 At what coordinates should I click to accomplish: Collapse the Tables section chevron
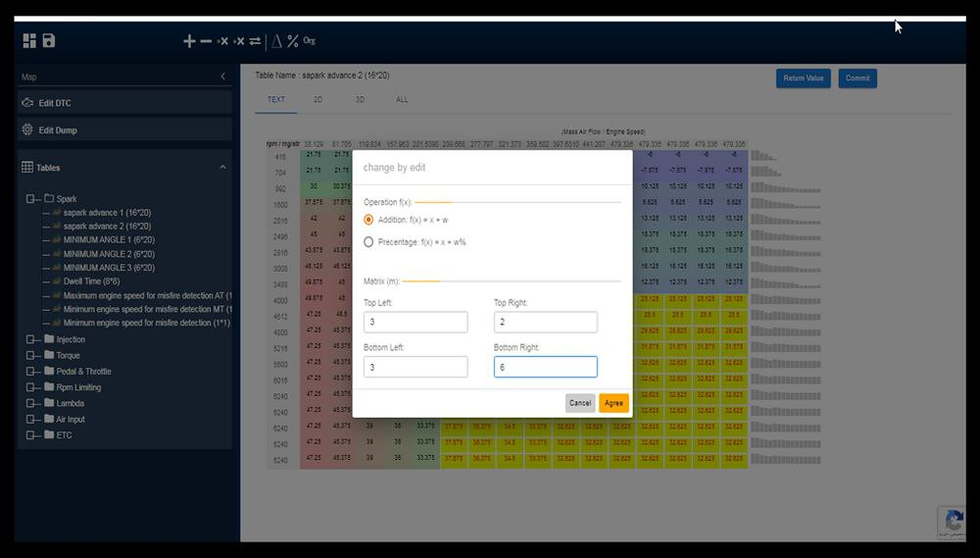coord(223,167)
